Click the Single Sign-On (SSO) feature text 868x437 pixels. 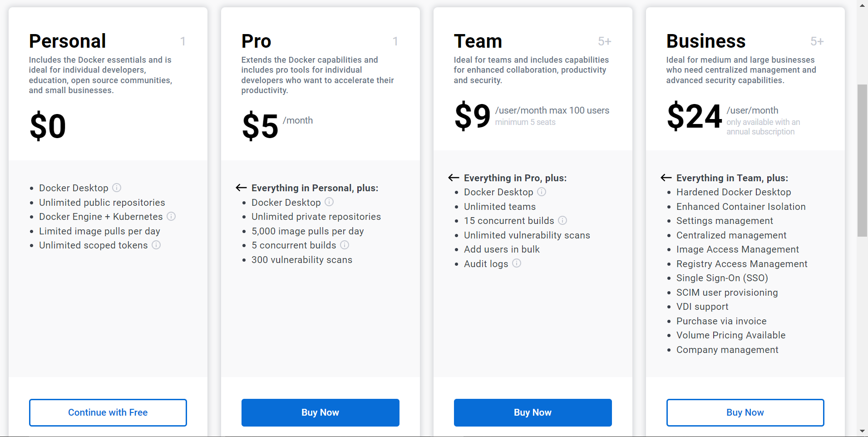tap(722, 278)
